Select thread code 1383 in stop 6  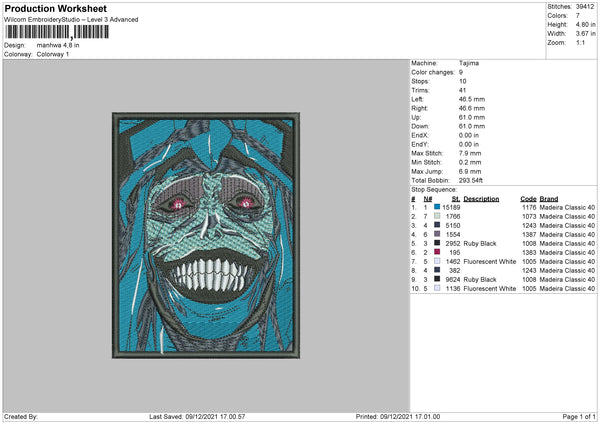pos(529,253)
